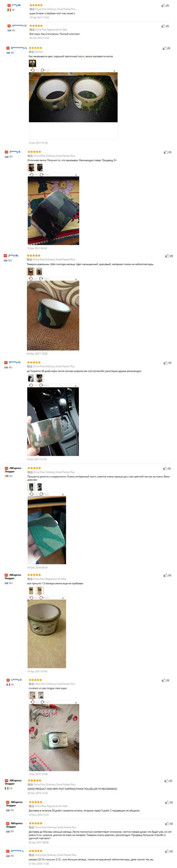Open enlarged camouflage tape image by J***a M.
177x868 pixels.
(x=53, y=315)
